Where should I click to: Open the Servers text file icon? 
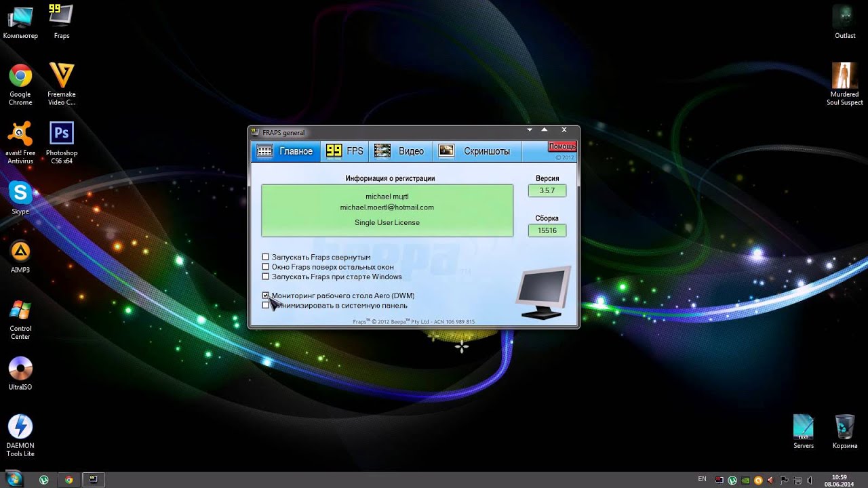pyautogui.click(x=804, y=432)
